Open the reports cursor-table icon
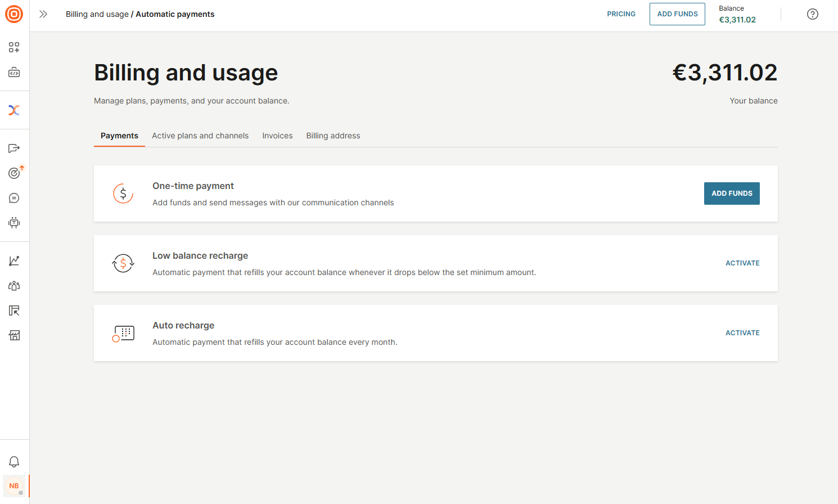 (14, 310)
